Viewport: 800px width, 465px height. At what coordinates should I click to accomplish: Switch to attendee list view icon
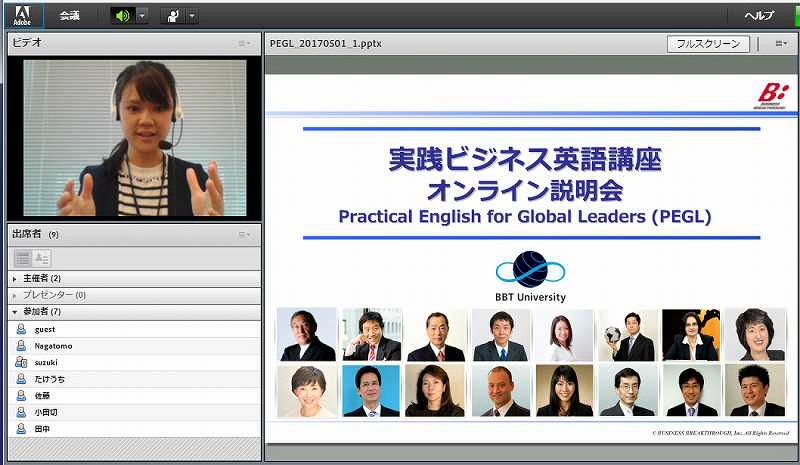pyautogui.click(x=22, y=258)
